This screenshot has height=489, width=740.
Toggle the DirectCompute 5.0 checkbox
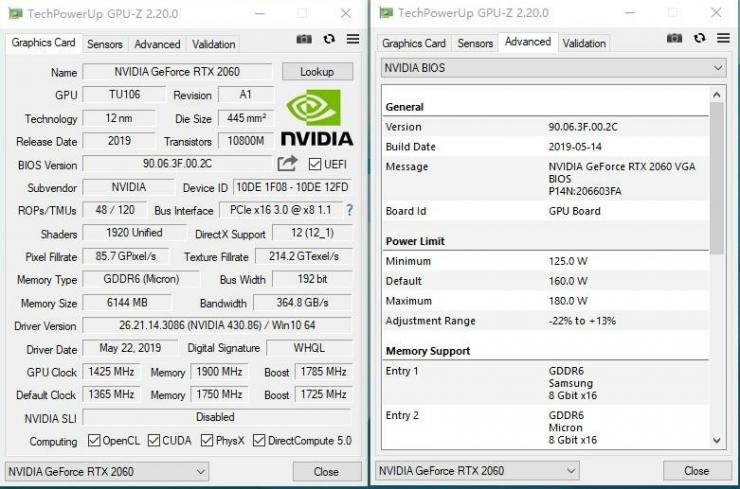tap(259, 440)
